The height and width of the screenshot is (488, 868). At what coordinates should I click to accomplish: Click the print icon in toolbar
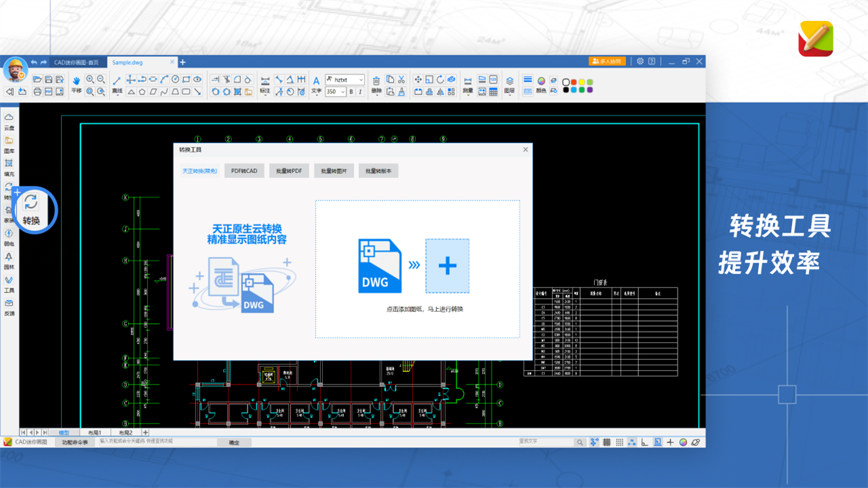tap(38, 91)
